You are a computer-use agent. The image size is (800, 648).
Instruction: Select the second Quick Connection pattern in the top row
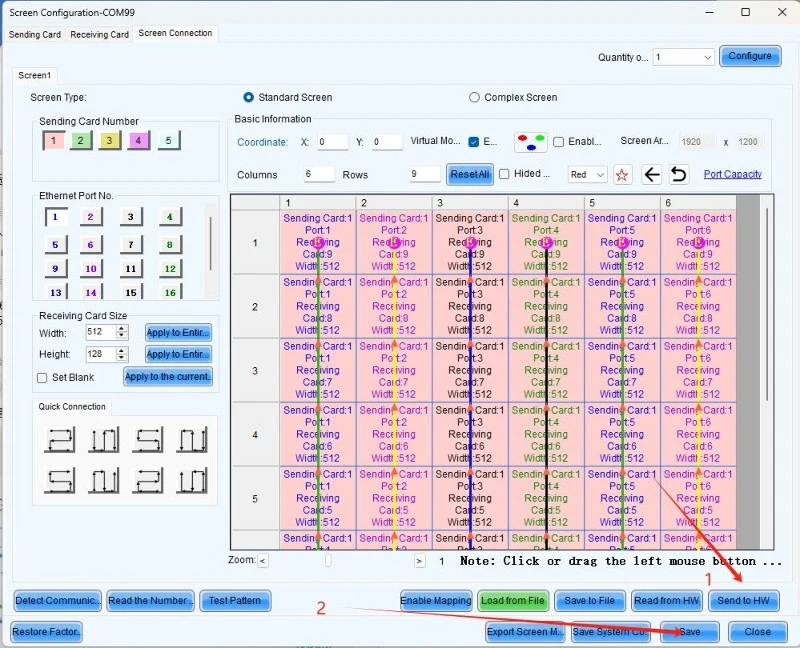tap(104, 440)
